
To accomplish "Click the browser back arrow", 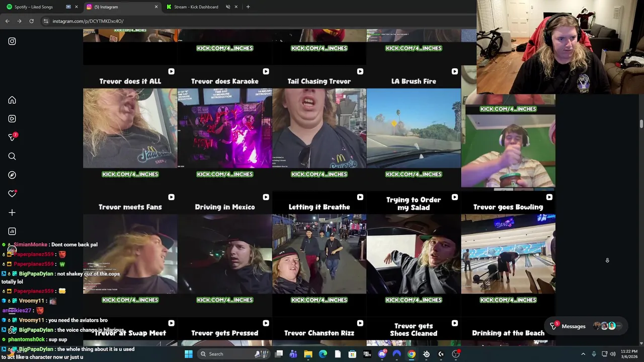I will click(x=7, y=21).
